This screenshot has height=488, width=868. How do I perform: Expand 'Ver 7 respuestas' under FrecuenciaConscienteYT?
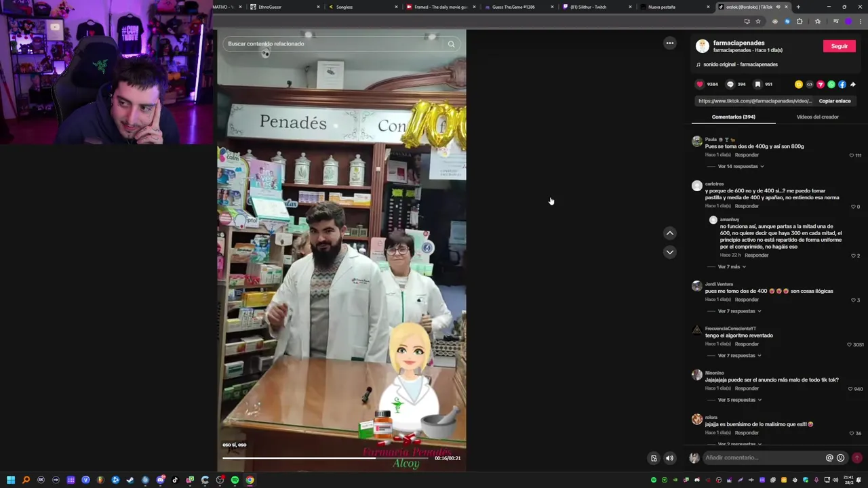[x=739, y=355]
